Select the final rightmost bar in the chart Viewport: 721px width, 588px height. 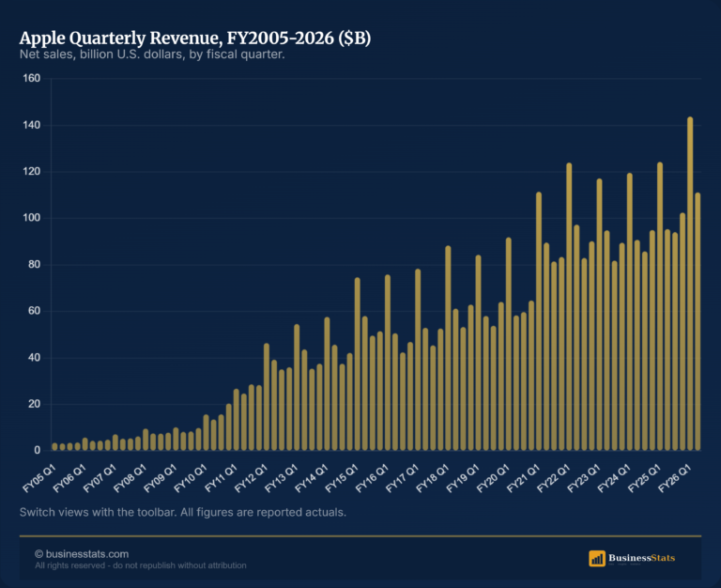(x=698, y=321)
